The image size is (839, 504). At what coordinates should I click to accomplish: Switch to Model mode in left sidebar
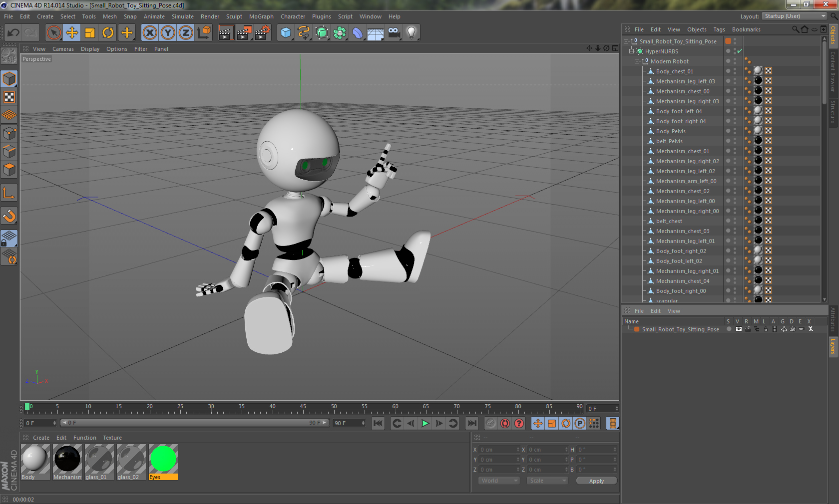tap(9, 79)
